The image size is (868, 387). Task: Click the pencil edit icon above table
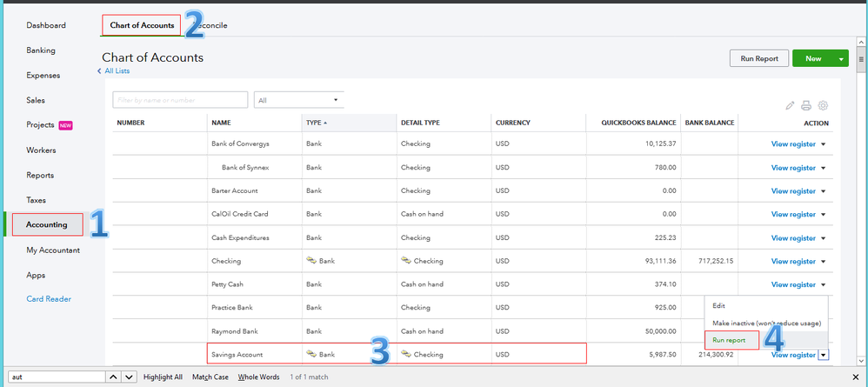pos(790,105)
